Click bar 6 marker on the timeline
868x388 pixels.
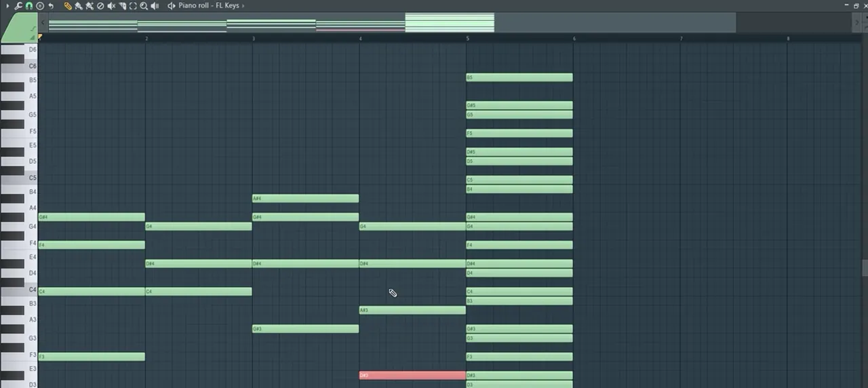click(x=574, y=39)
